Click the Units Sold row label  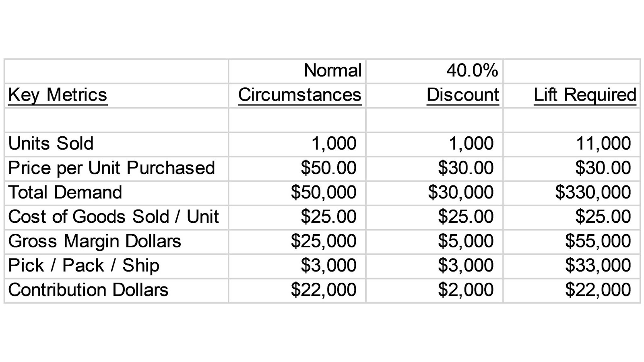[51, 144]
